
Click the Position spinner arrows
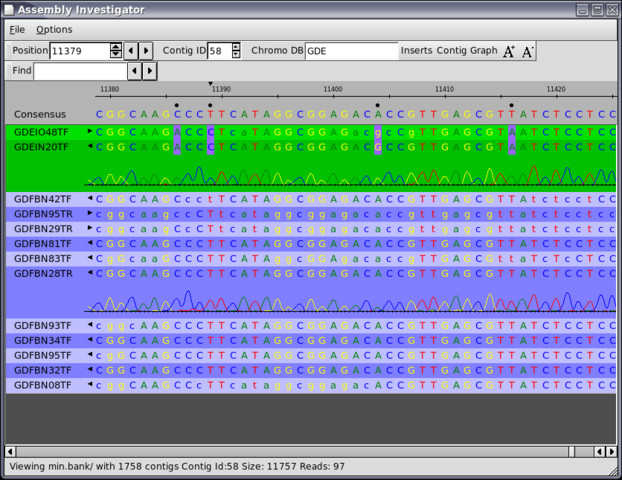tap(116, 51)
